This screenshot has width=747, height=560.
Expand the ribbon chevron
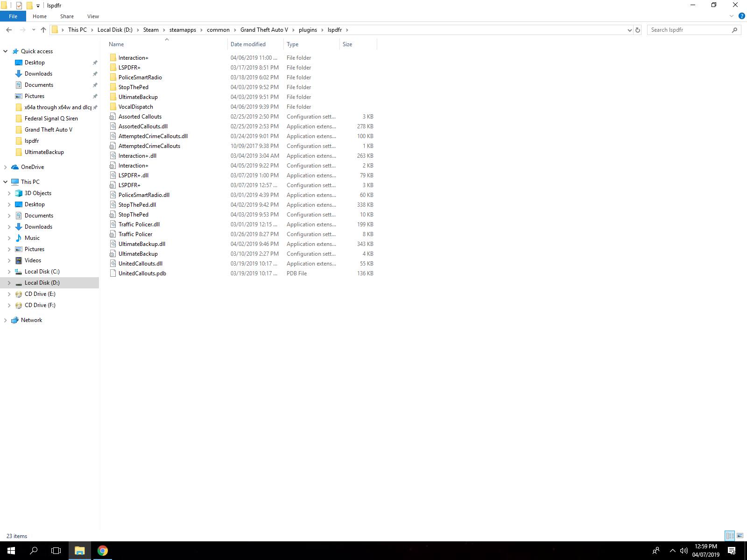pyautogui.click(x=732, y=16)
